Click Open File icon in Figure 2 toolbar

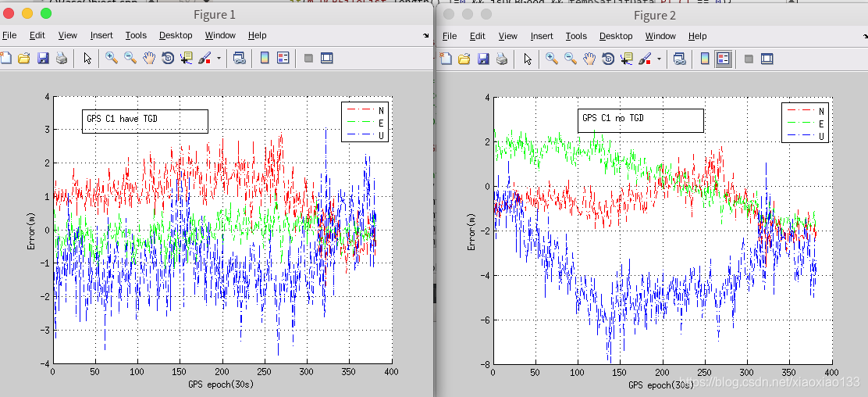(x=464, y=58)
